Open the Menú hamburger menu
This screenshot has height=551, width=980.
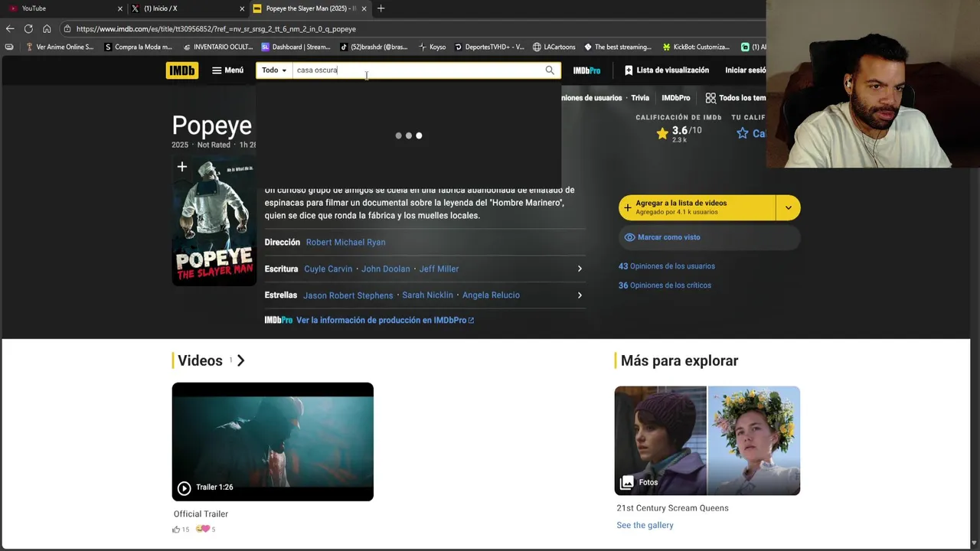click(227, 70)
